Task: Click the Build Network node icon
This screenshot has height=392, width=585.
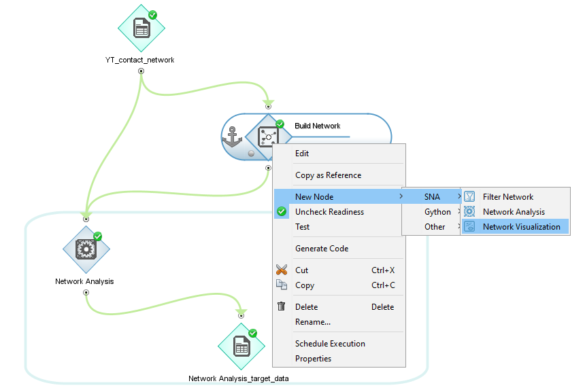Action: (268, 137)
